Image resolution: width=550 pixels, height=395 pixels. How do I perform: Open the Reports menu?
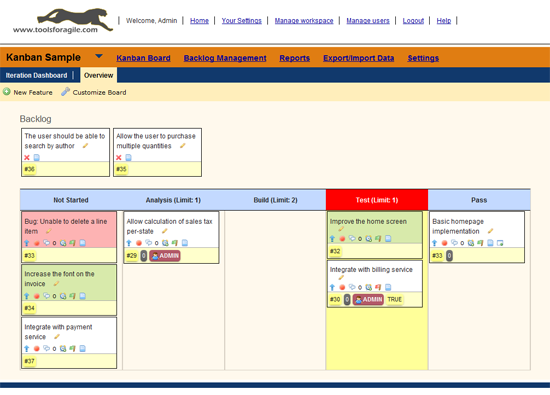(295, 58)
